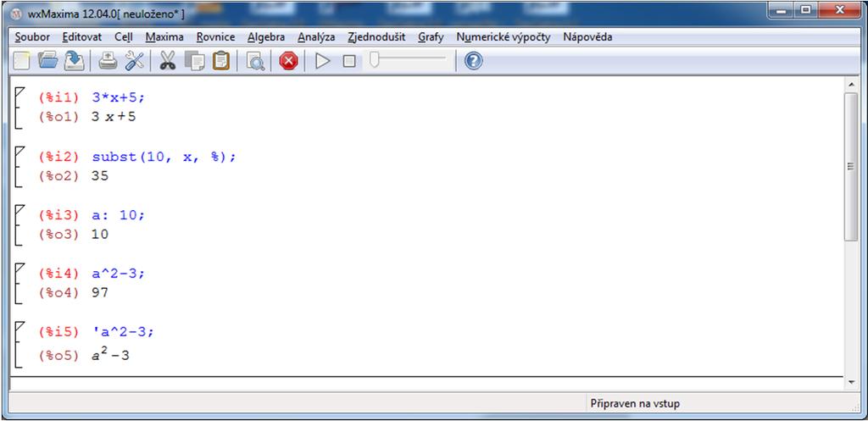The image size is (868, 421).
Task: Select the output a²−3 at %o5
Action: pyautogui.click(x=111, y=354)
